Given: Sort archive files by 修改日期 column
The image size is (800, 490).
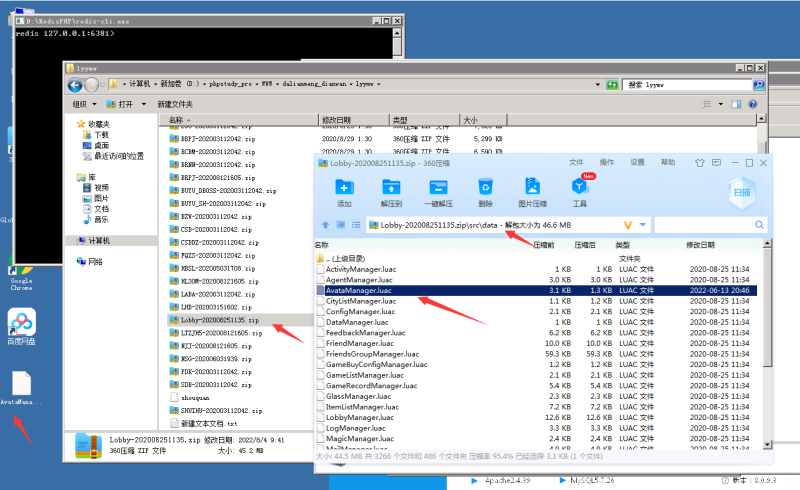Looking at the screenshot, I should (x=700, y=245).
